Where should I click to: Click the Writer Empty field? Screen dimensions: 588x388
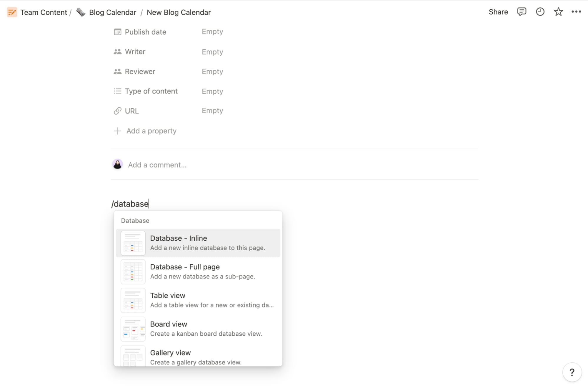point(212,52)
